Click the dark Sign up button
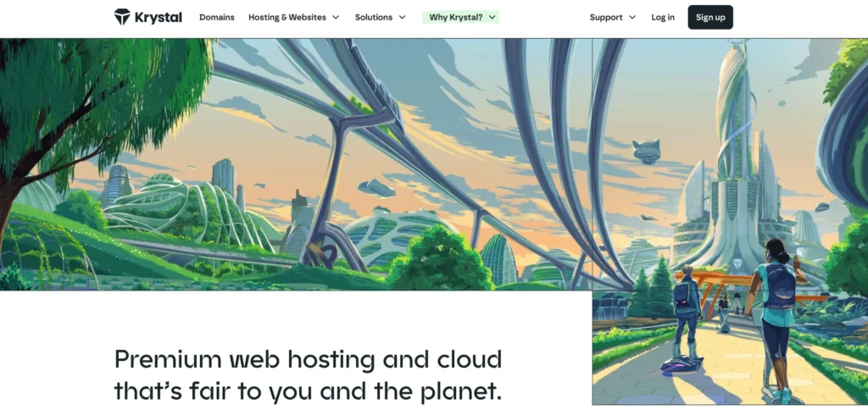The height and width of the screenshot is (410, 868). 710,17
